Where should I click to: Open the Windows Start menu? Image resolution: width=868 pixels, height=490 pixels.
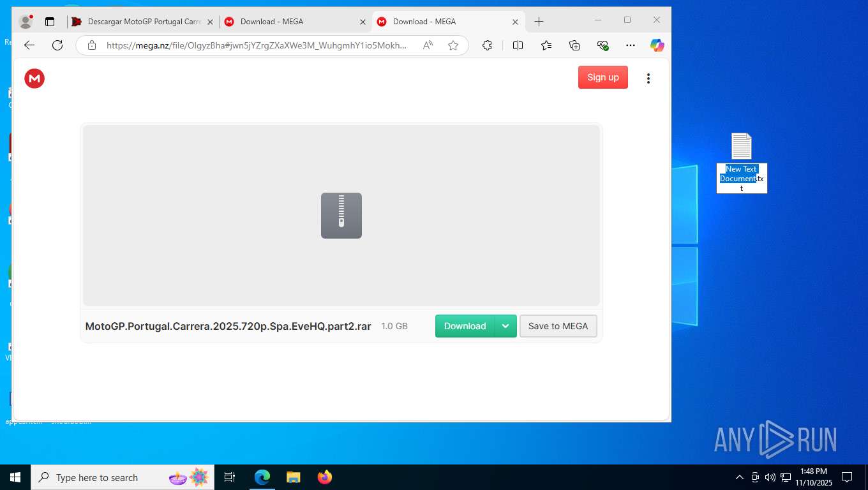coord(15,477)
